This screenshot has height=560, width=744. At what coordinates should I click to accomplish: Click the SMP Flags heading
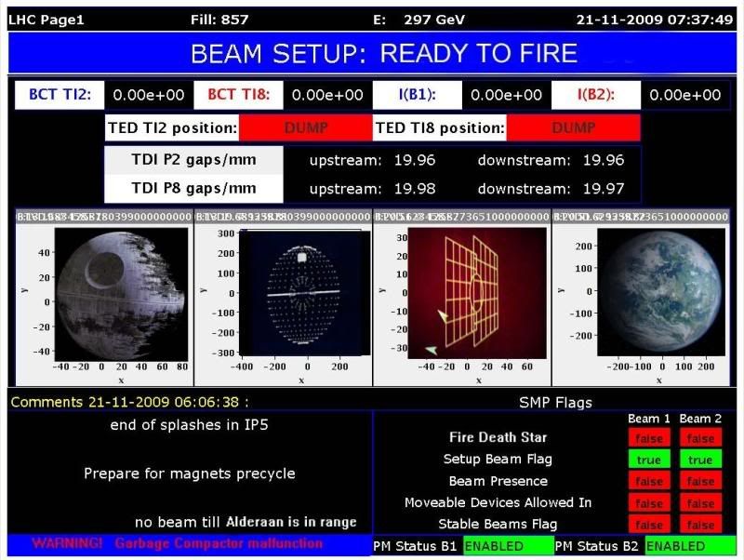pos(555,403)
